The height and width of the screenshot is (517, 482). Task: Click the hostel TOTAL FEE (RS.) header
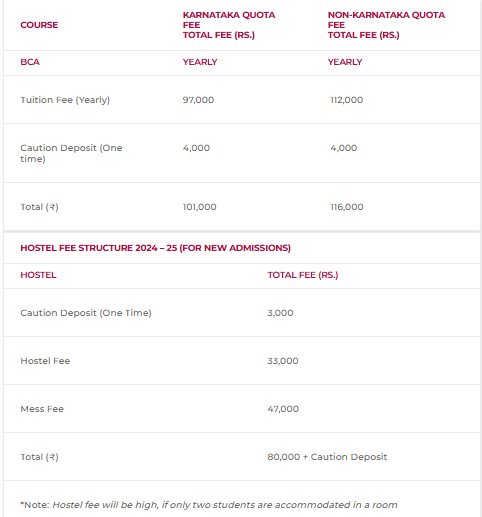click(302, 275)
